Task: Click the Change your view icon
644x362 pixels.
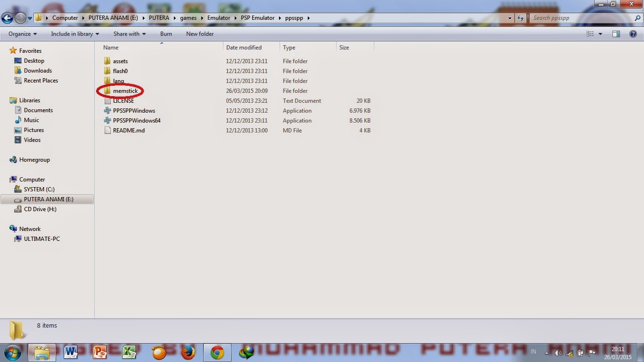Action: [x=590, y=34]
